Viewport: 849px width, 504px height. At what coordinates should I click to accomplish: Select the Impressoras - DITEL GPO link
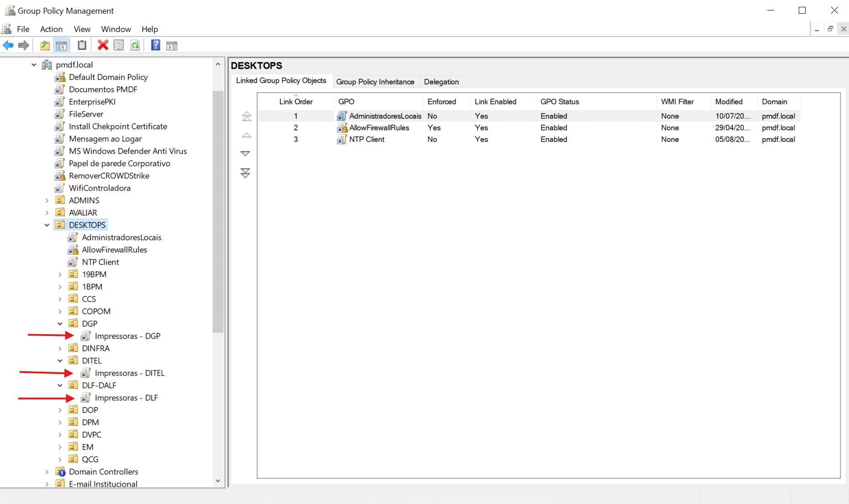(x=129, y=373)
